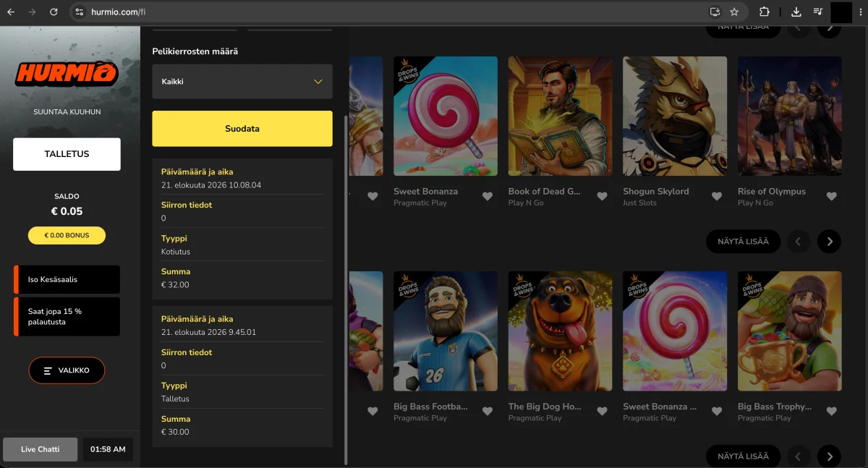Open the media controls icon in toolbar

click(x=817, y=12)
